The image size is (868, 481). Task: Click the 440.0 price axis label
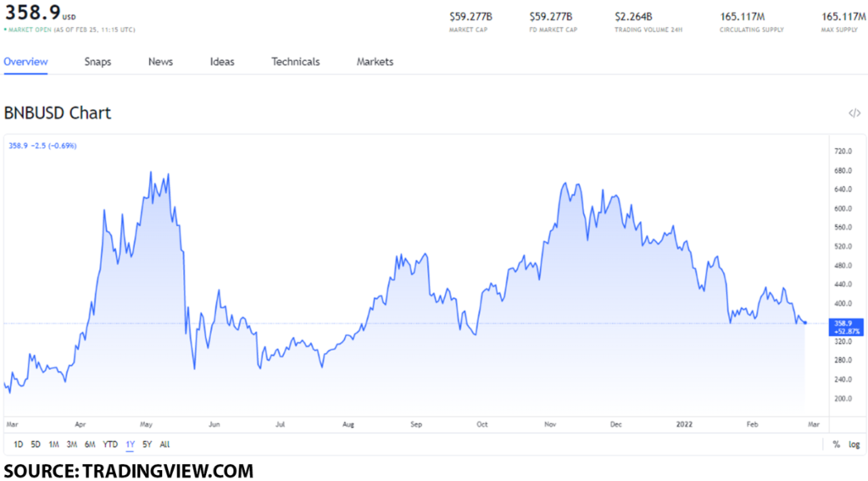[x=843, y=285]
